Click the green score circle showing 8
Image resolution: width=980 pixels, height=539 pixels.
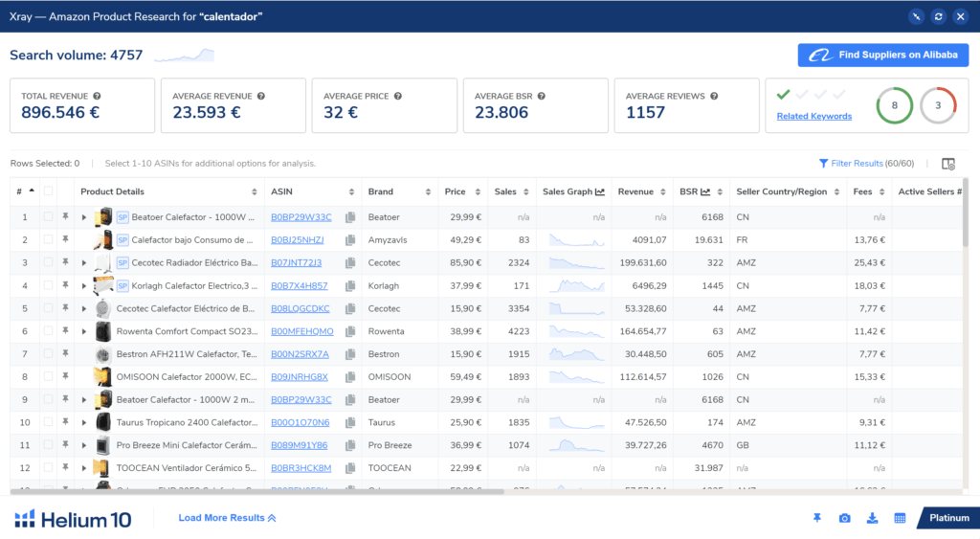pyautogui.click(x=895, y=105)
